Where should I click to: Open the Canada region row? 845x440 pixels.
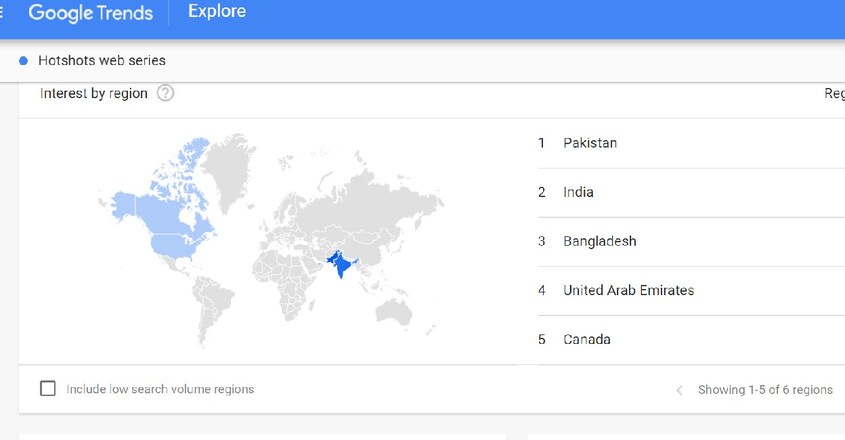[x=691, y=340]
